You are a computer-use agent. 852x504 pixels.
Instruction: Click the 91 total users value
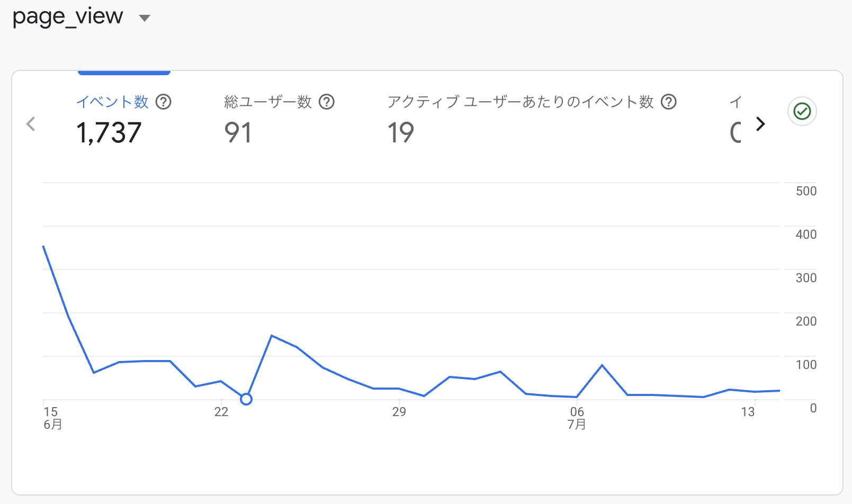tap(238, 132)
